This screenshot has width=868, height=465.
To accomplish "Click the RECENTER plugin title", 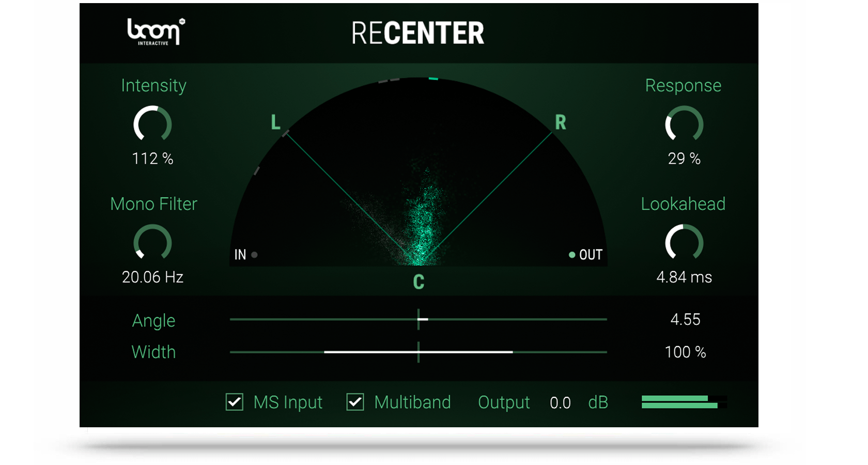I will coord(418,33).
